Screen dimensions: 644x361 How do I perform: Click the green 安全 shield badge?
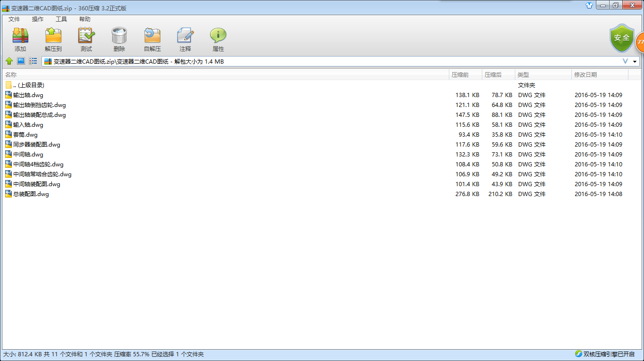622,38
